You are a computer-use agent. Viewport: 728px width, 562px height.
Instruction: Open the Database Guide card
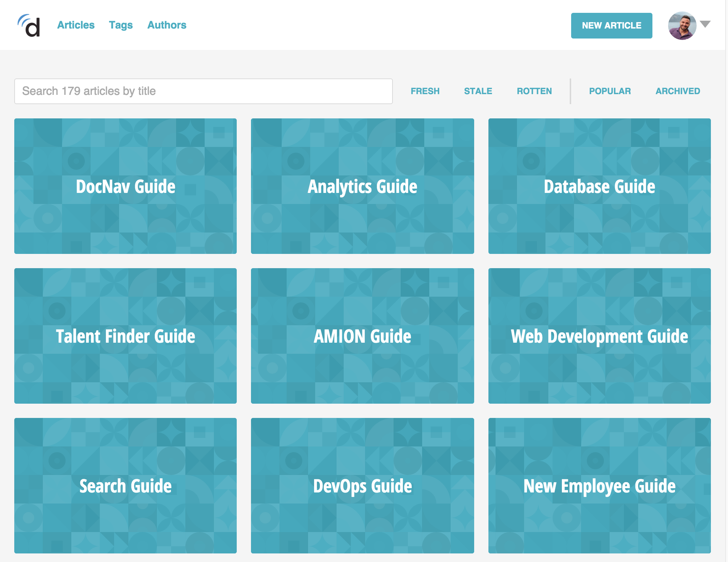point(600,186)
